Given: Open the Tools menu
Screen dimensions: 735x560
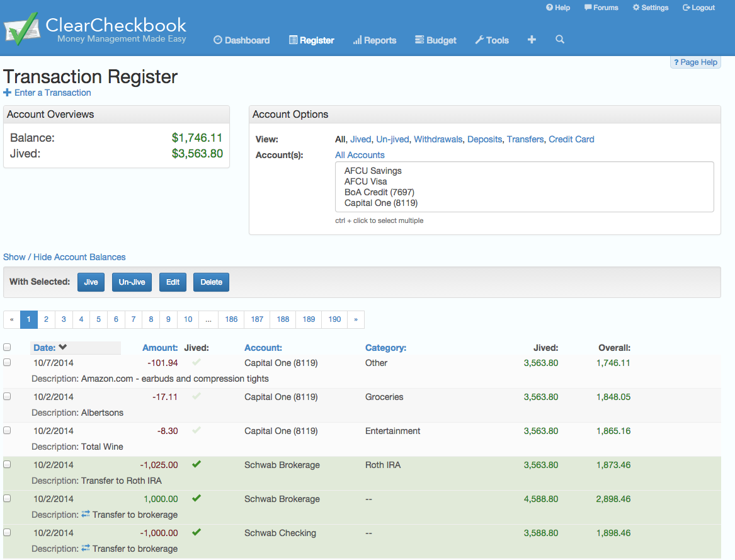Looking at the screenshot, I should [x=491, y=40].
